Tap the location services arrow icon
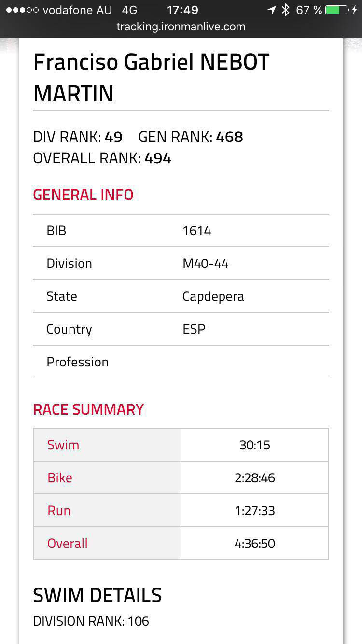362x644 pixels. (272, 10)
